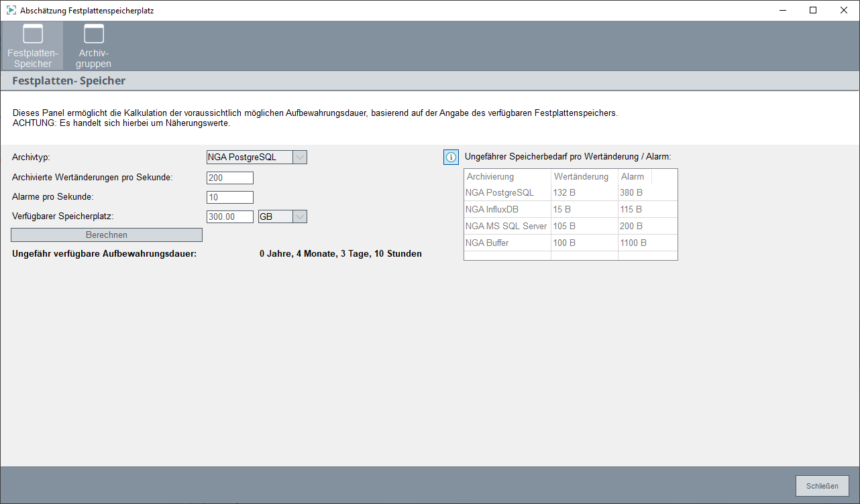Click the NGA PostgreSQL combo box
The height and width of the screenshot is (504, 860).
[x=250, y=157]
